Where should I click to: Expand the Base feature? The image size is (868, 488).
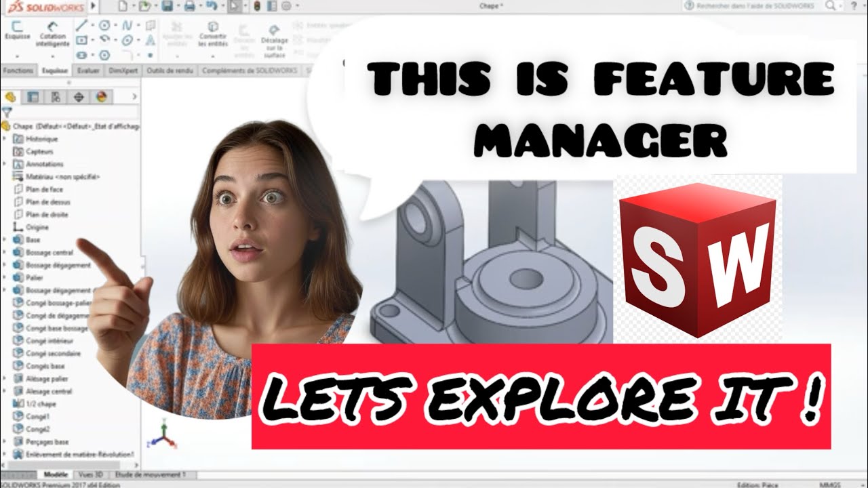pos(5,240)
